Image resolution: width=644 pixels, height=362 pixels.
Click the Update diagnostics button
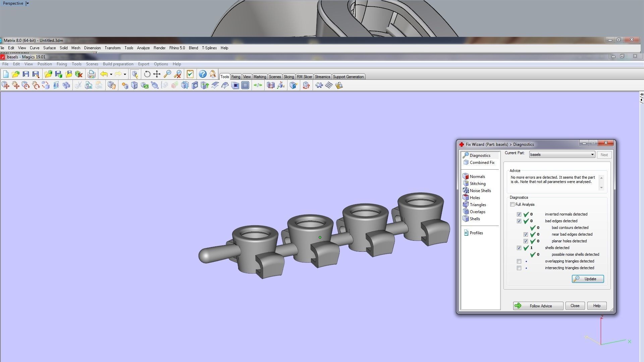point(588,279)
